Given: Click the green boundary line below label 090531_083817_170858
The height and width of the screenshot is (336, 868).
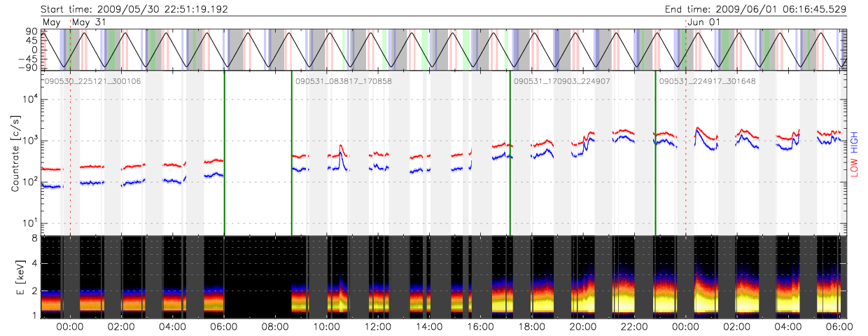Looking at the screenshot, I should [292, 154].
